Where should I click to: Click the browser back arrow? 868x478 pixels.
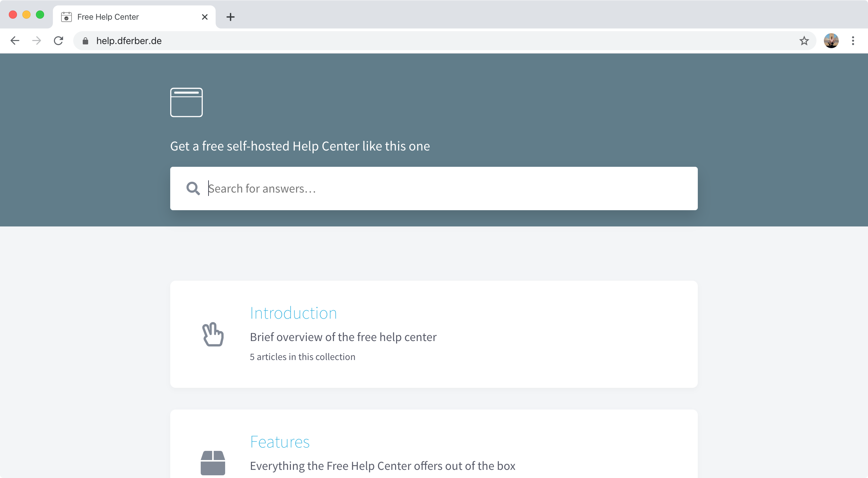click(15, 41)
